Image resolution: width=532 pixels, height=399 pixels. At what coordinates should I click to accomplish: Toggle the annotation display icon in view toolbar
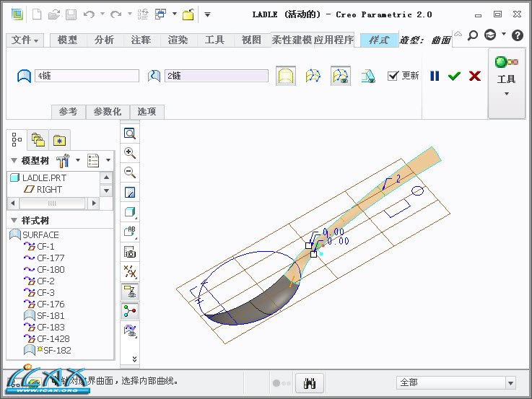[x=130, y=232]
